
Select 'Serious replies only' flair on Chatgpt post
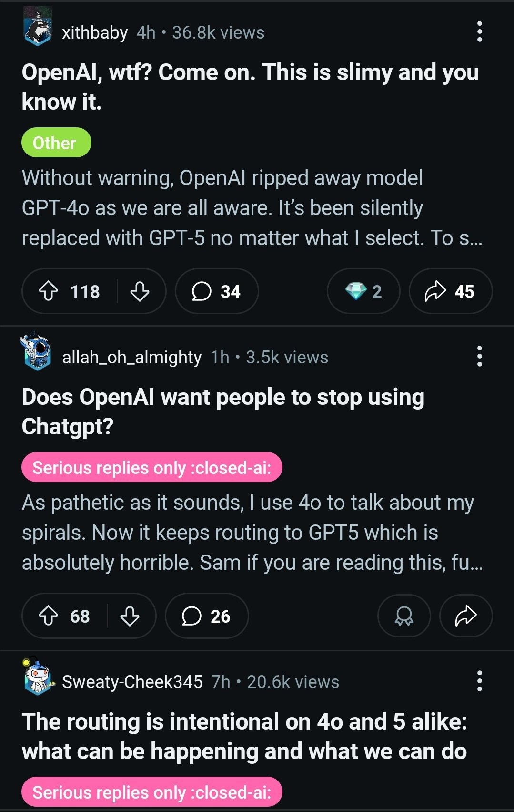151,467
